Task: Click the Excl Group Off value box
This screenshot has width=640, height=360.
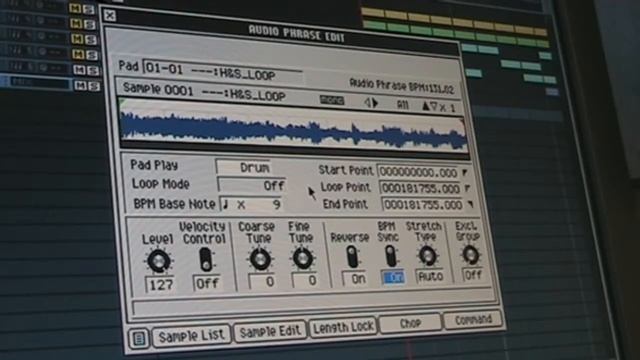Action: 473,275
